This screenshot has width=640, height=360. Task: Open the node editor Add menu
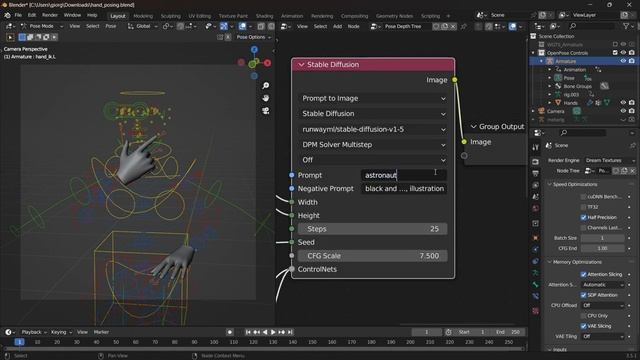pos(338,27)
